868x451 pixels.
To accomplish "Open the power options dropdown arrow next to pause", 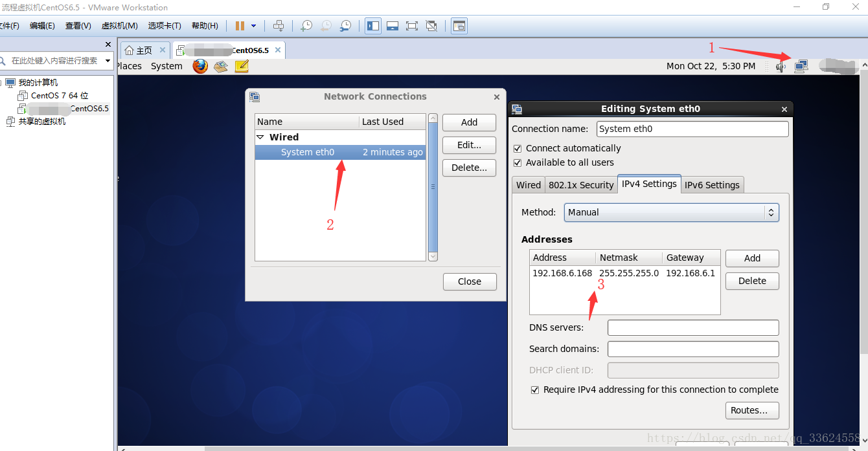I will click(x=253, y=26).
